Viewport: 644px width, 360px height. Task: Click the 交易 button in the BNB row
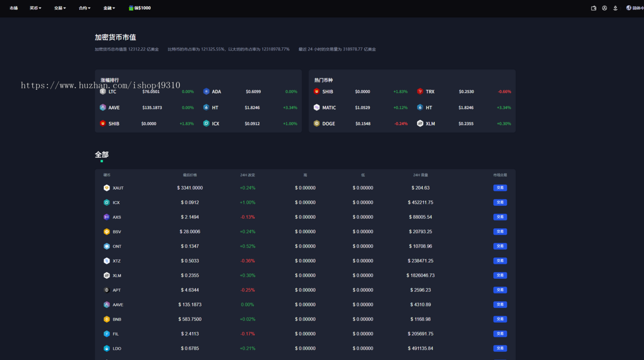click(x=500, y=319)
